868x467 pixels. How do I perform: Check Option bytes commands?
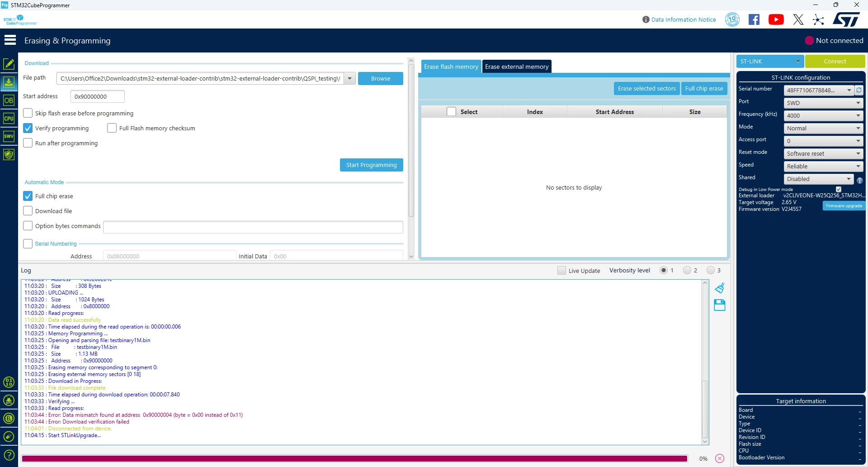tap(28, 226)
